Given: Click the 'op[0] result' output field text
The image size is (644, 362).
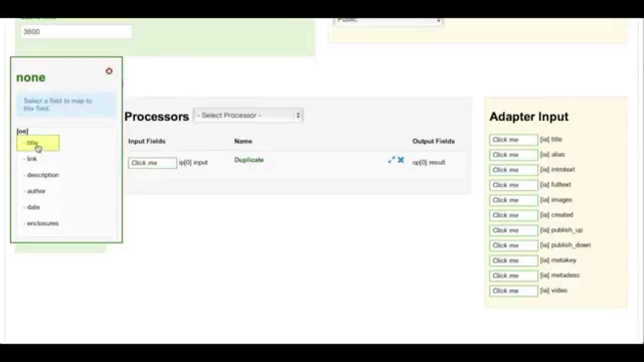Looking at the screenshot, I should 429,162.
